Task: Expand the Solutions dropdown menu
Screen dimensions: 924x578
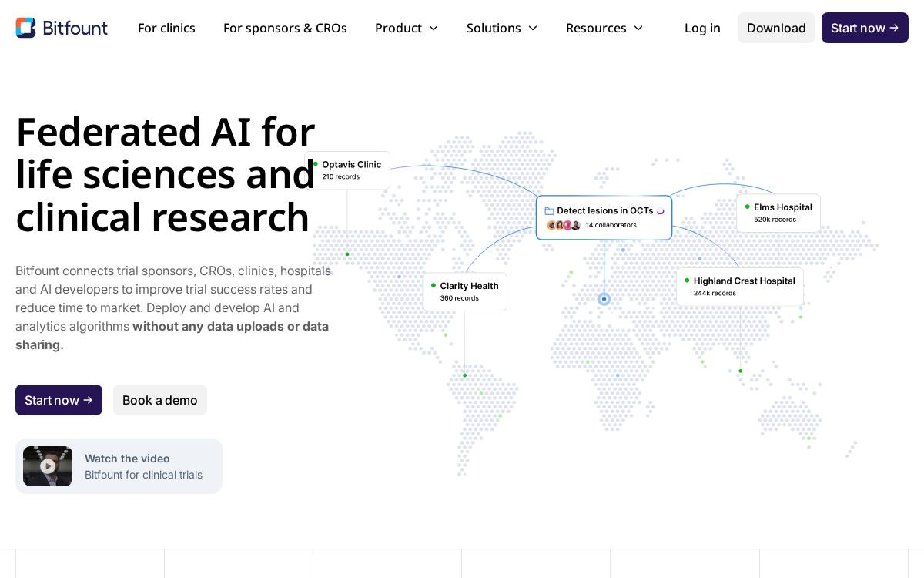Action: coord(502,28)
